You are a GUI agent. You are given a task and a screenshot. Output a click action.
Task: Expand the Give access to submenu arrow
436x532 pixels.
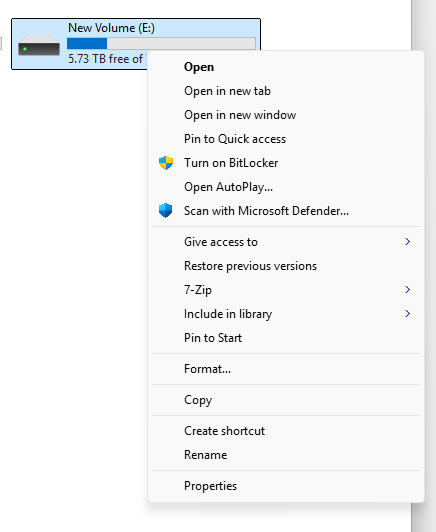pos(407,242)
